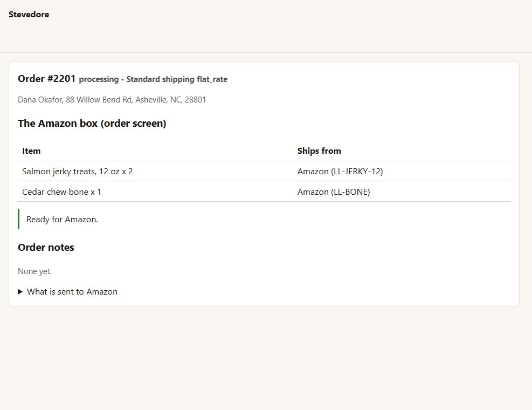Click the zip code 28801 in address
532x410 pixels.
coord(195,99)
